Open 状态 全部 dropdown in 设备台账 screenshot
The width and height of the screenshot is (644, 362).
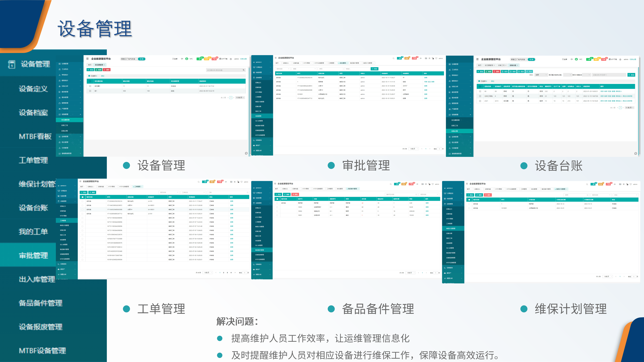pyautogui.click(x=541, y=75)
